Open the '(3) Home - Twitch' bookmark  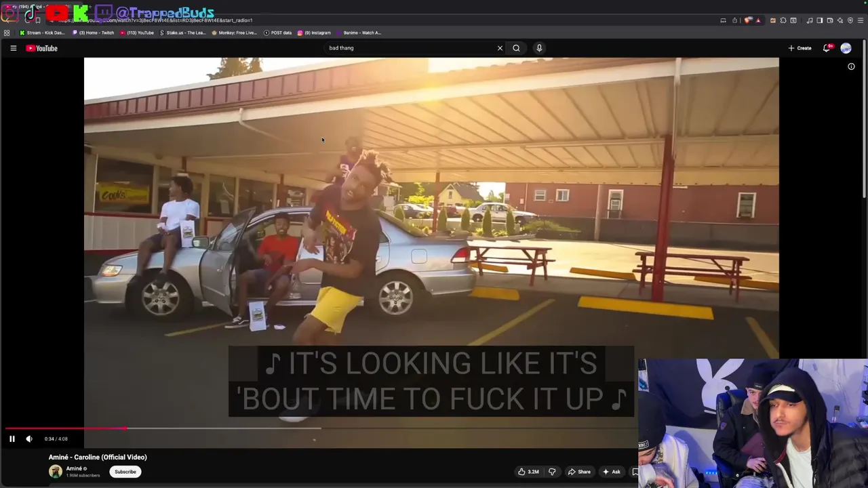93,33
